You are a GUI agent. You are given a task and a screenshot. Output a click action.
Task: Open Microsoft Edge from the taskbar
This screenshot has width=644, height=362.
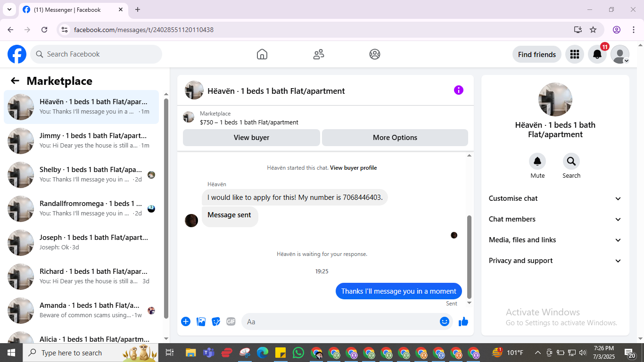(262, 353)
